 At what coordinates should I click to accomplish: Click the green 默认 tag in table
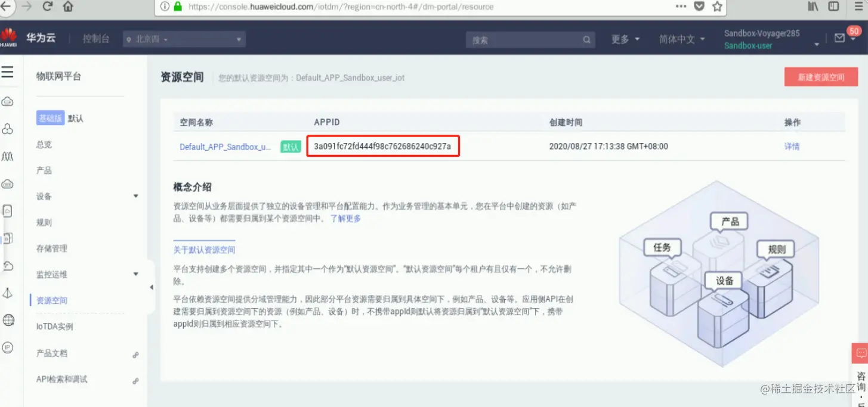291,147
